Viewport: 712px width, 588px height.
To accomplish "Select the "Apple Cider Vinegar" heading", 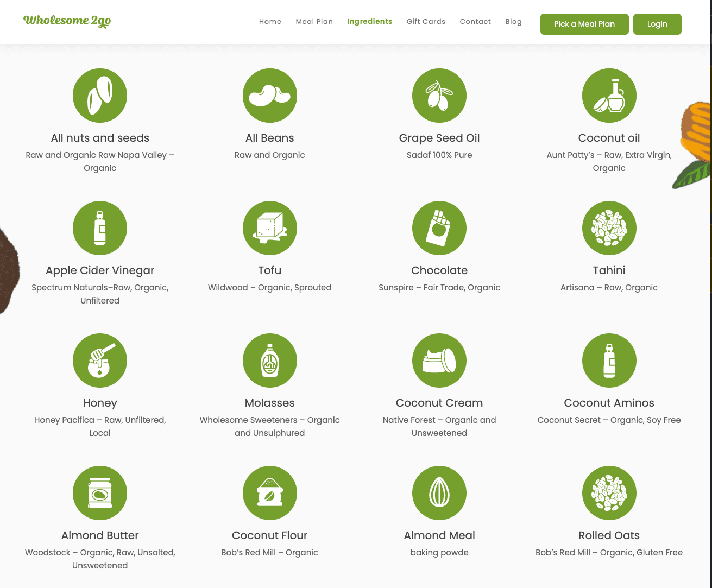I will 100,270.
